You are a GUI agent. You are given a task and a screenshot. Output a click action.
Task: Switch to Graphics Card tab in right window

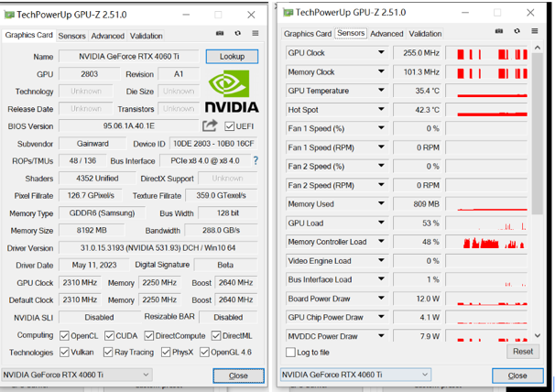(x=308, y=34)
